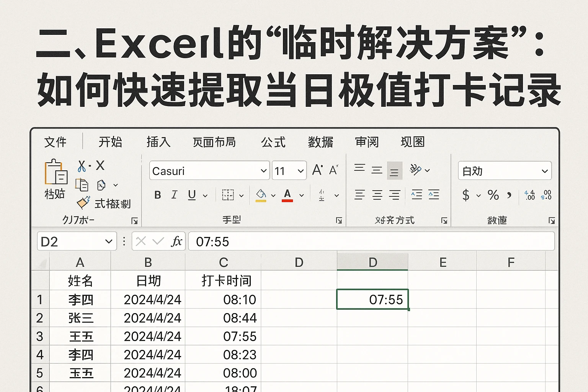Image resolution: width=588 pixels, height=392 pixels.
Task: Align text left icon
Action: [x=360, y=195]
